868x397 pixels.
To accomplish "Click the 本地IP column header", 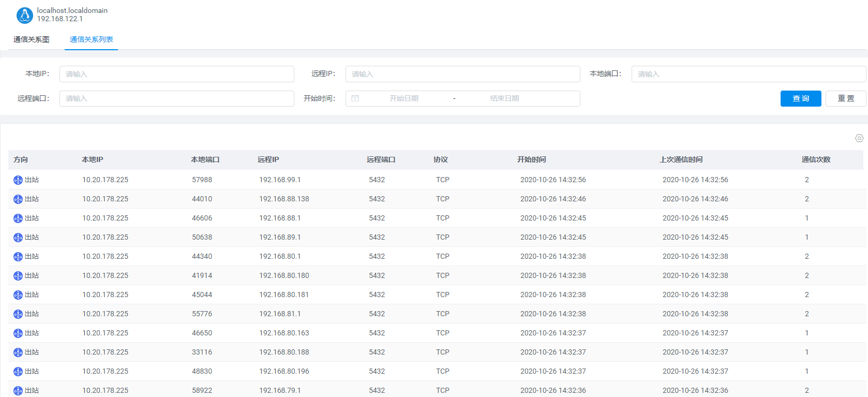I will pos(93,159).
